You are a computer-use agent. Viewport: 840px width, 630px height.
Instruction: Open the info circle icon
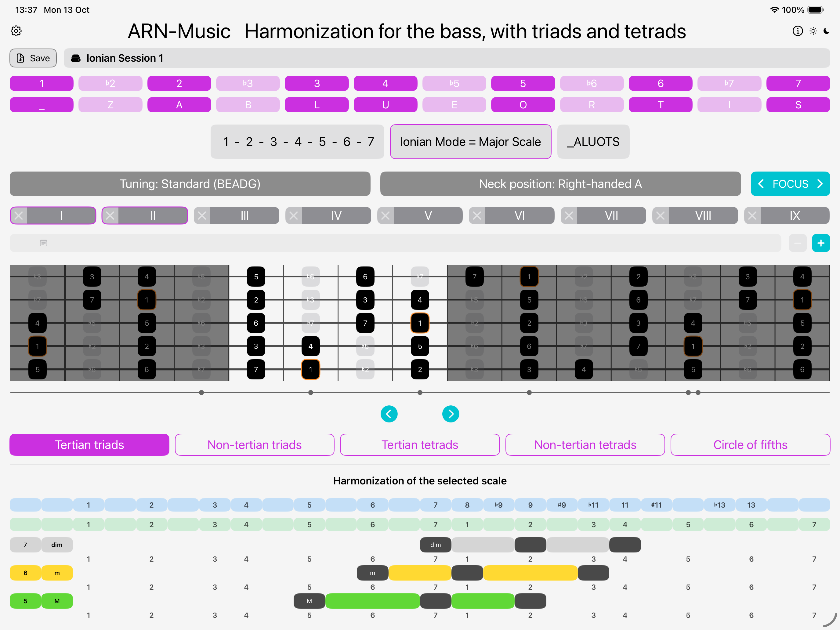coord(798,31)
